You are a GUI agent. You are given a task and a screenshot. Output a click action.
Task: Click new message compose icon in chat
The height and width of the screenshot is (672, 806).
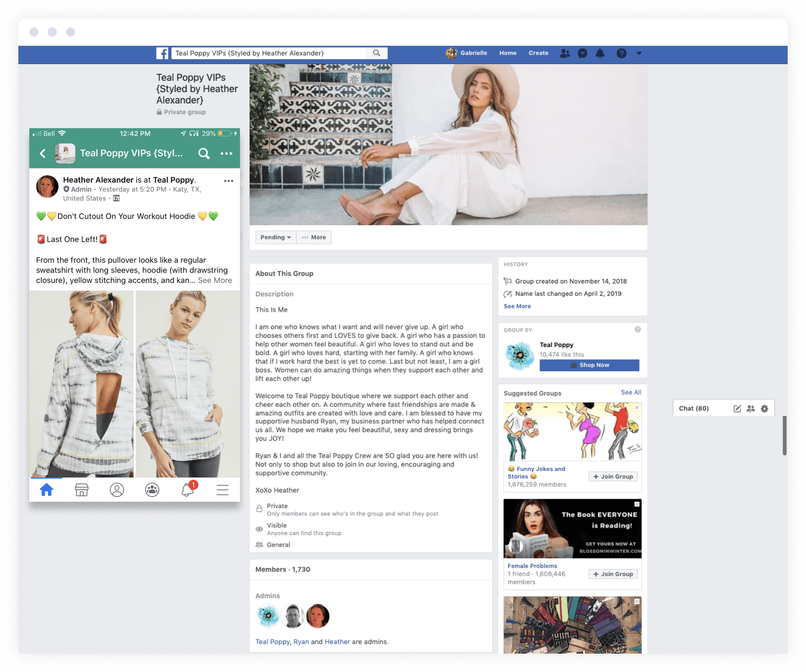[737, 408]
